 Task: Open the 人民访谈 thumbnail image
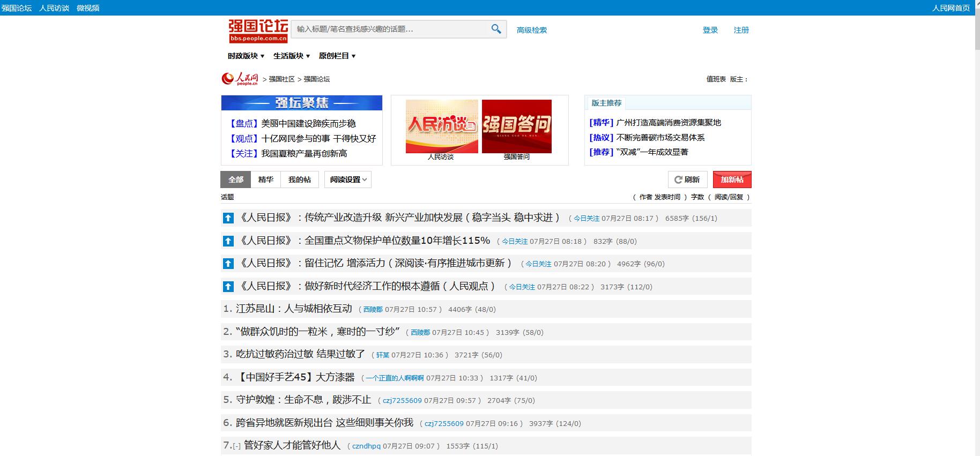[442, 126]
